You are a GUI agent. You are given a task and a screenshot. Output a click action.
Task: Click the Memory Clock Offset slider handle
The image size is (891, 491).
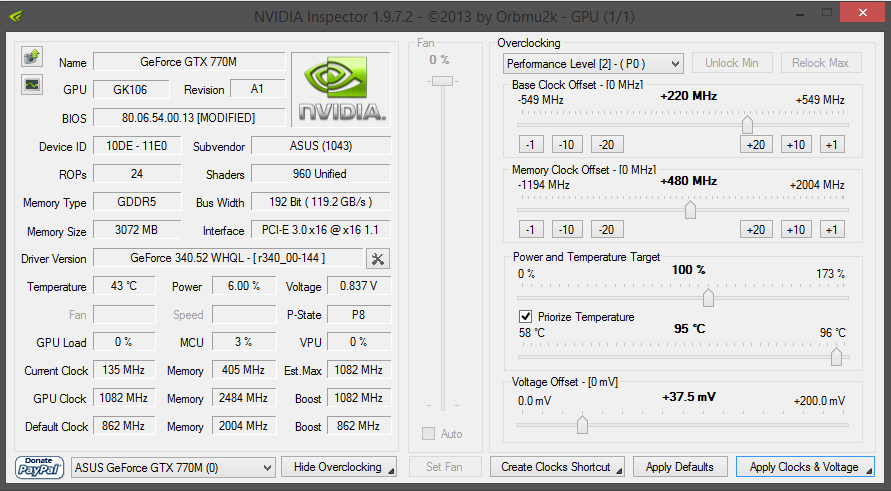[x=690, y=210]
